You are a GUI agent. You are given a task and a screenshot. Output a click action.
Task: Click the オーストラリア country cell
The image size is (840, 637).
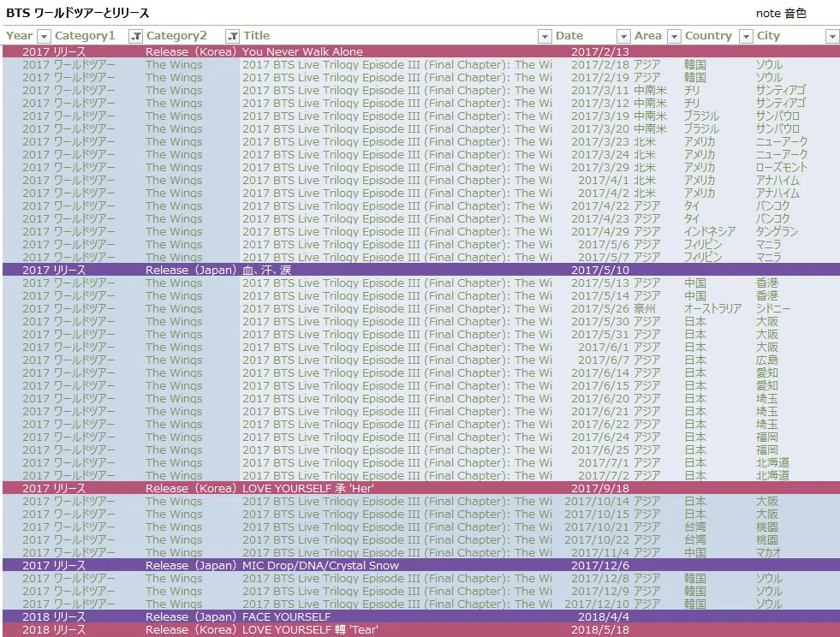click(713, 308)
